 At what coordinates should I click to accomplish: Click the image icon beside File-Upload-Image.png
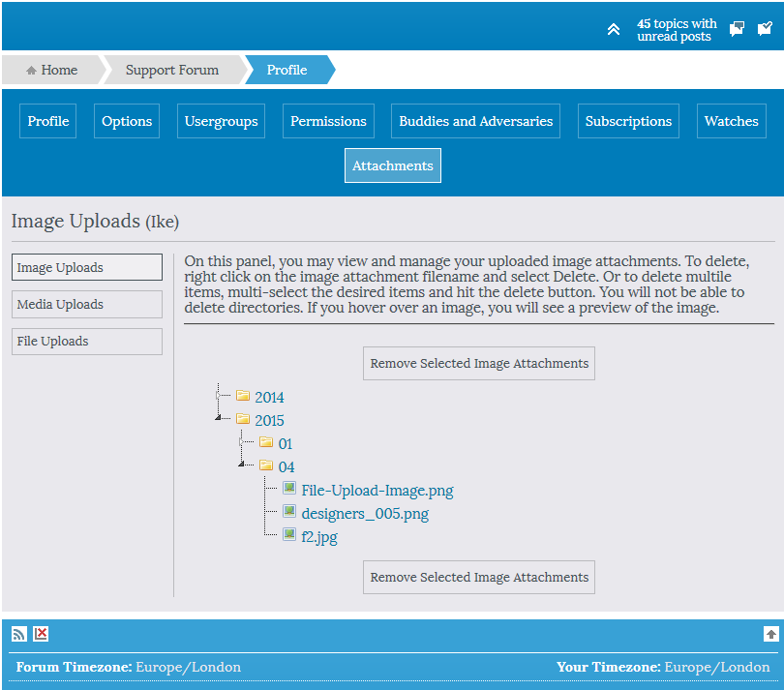(289, 489)
